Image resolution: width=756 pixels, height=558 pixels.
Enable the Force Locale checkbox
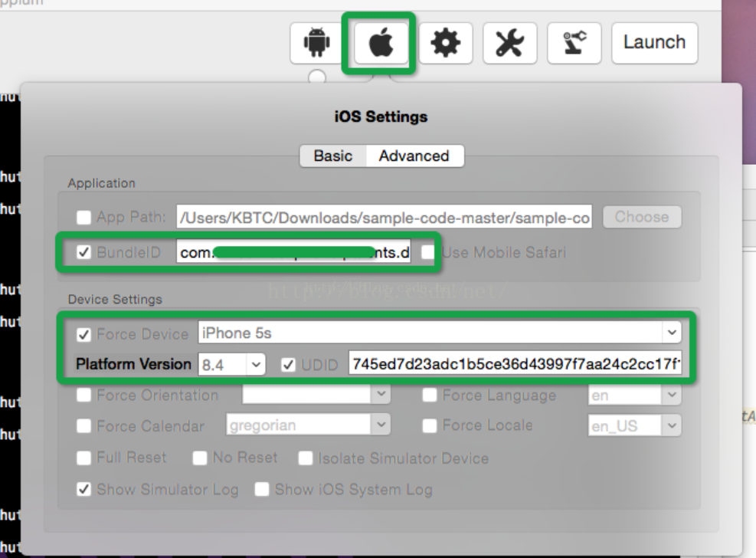point(430,426)
